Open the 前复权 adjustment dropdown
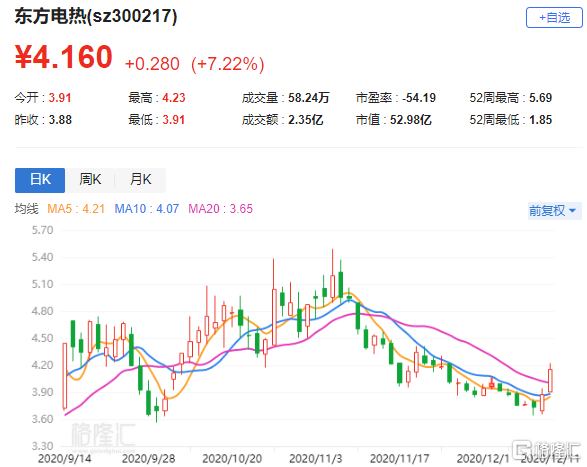Image resolution: width=587 pixels, height=467 pixels. 554,211
